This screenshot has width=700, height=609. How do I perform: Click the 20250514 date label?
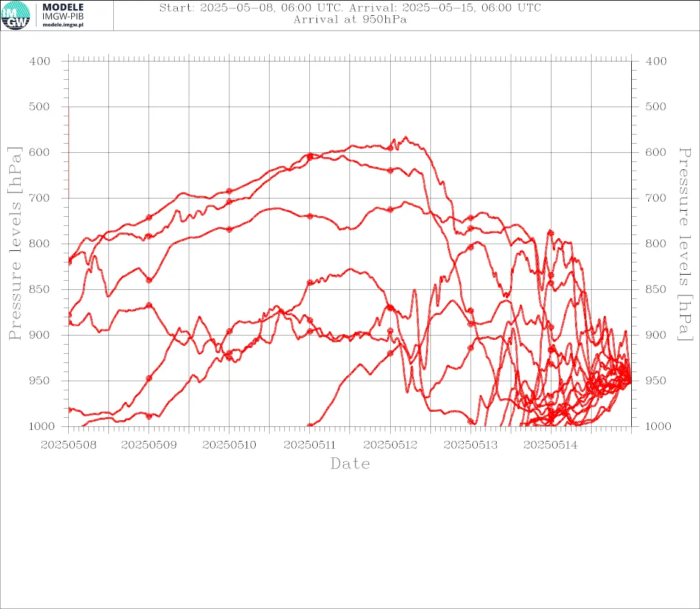click(550, 445)
